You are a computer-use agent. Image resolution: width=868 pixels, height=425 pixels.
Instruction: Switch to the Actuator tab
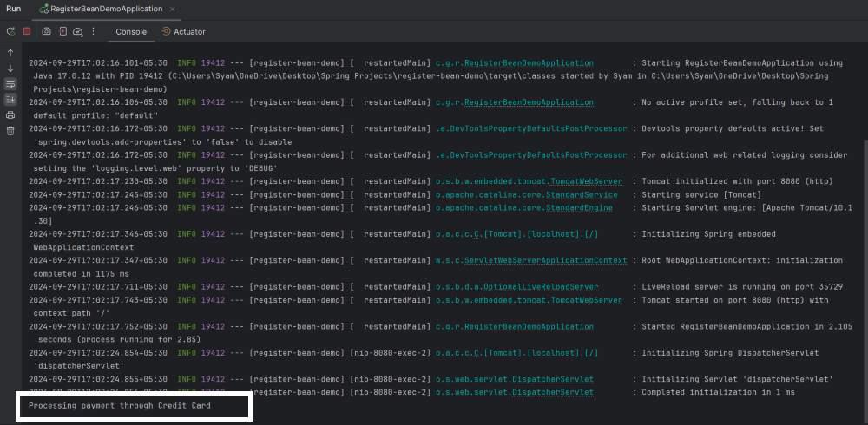tap(184, 32)
